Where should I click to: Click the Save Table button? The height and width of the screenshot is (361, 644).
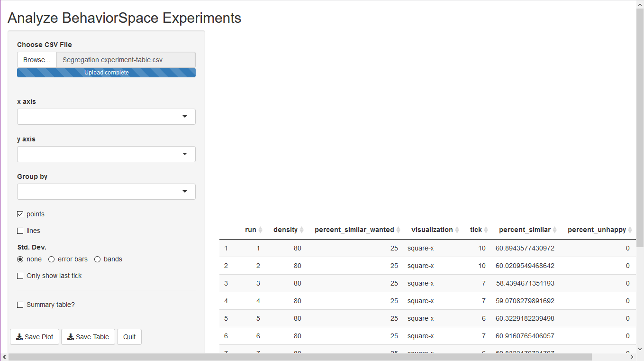[x=88, y=337]
